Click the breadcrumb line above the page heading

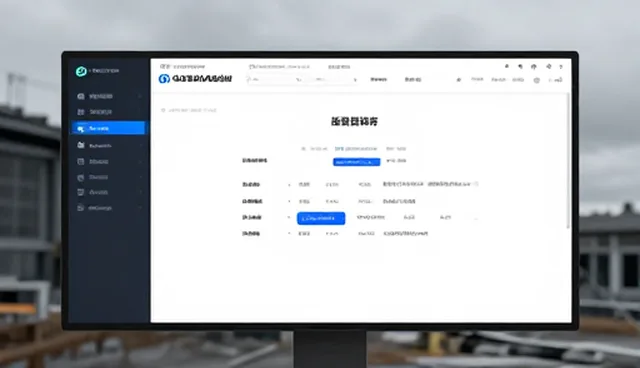coord(189,110)
